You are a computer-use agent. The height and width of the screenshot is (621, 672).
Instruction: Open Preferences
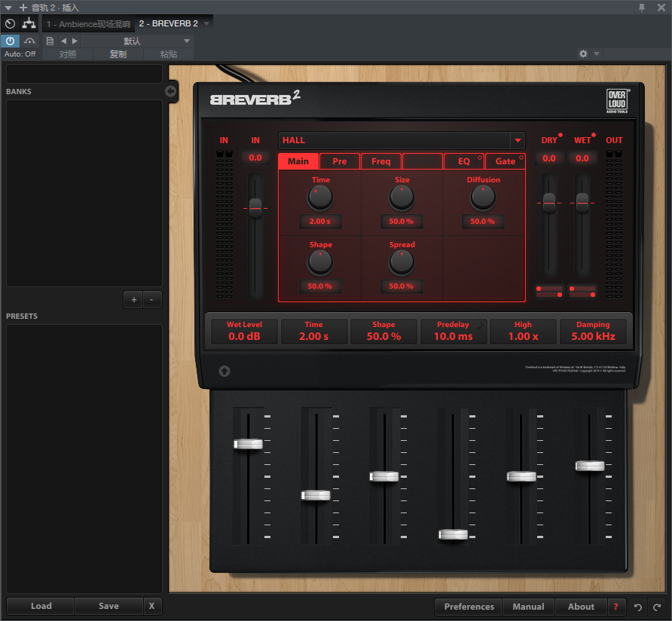(x=469, y=607)
